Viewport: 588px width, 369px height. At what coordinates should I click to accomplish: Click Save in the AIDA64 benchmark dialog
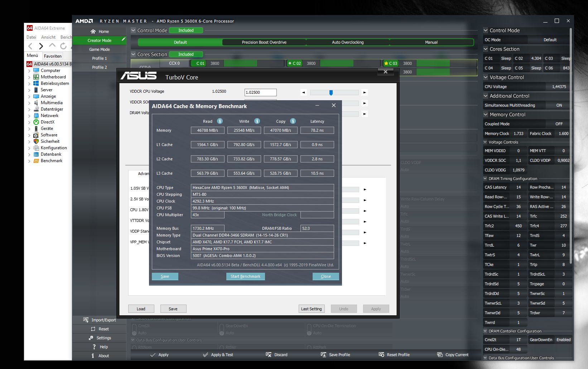[x=165, y=276]
